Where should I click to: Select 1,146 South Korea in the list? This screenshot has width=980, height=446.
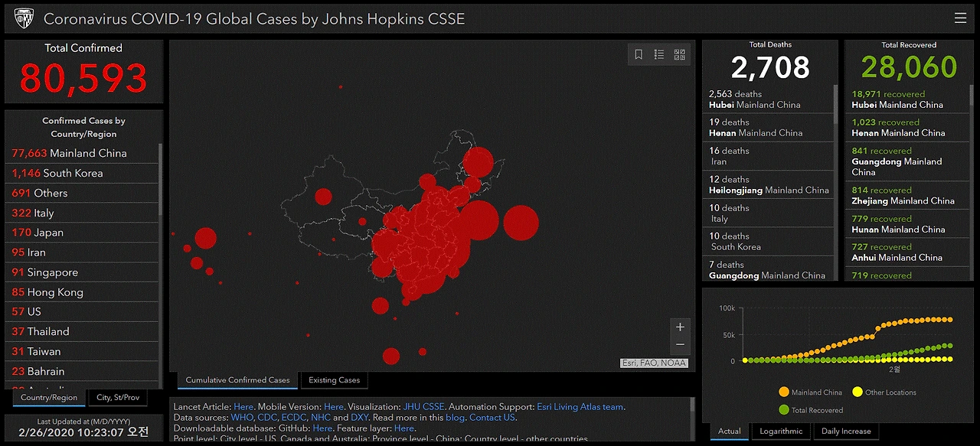coord(82,173)
